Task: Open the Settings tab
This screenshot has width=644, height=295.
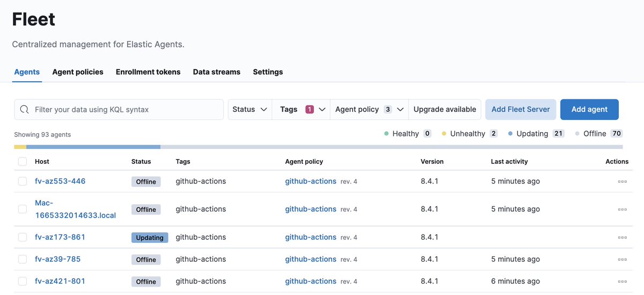Action: [x=268, y=72]
